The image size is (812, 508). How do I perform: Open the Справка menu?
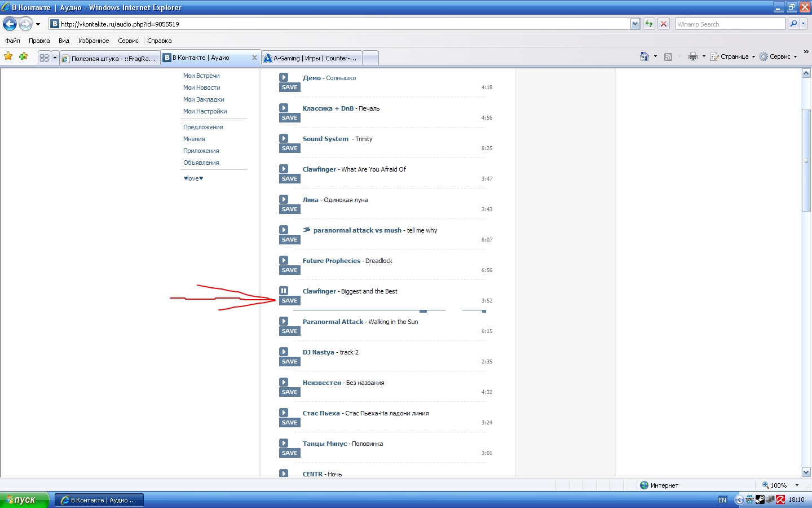[160, 41]
